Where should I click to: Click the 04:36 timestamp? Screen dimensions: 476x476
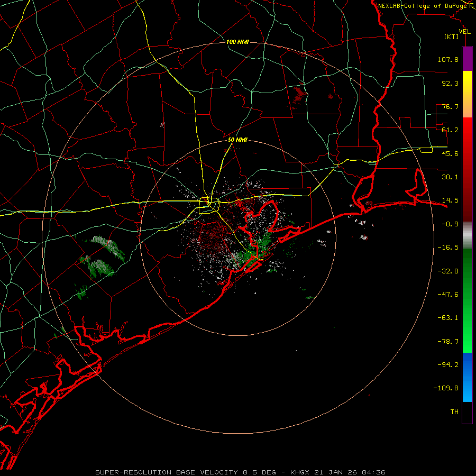point(373,472)
